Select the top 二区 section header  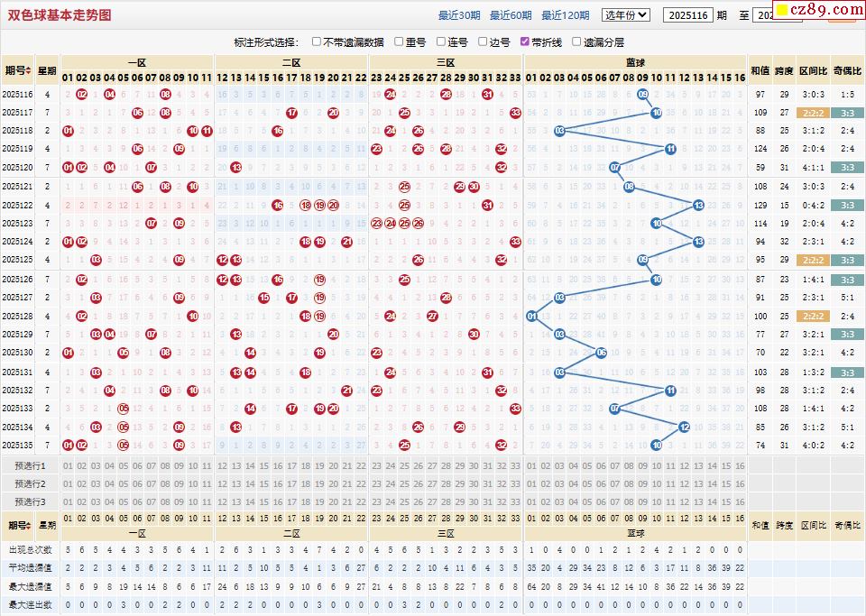pos(291,62)
